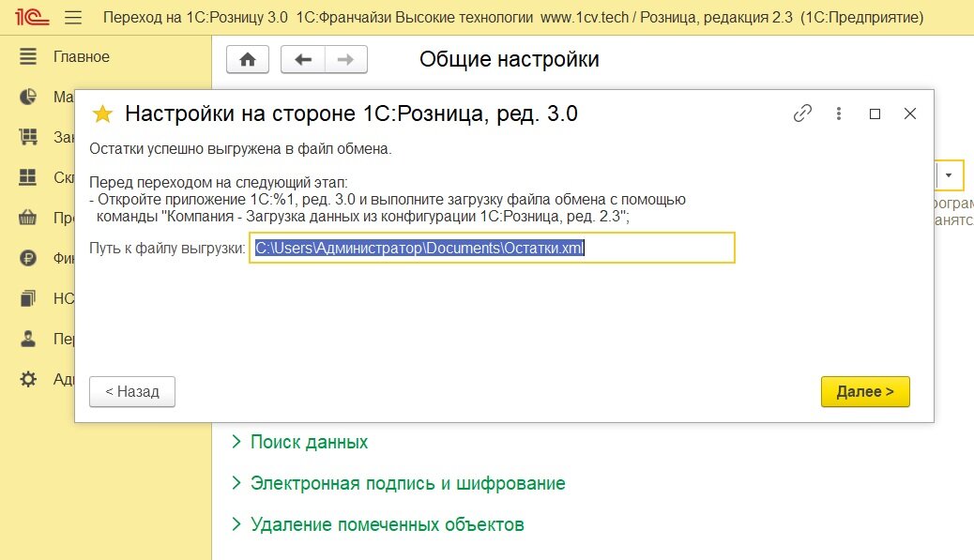The width and height of the screenshot is (974, 560).
Task: Open the hamburger main menu
Action: 73,18
